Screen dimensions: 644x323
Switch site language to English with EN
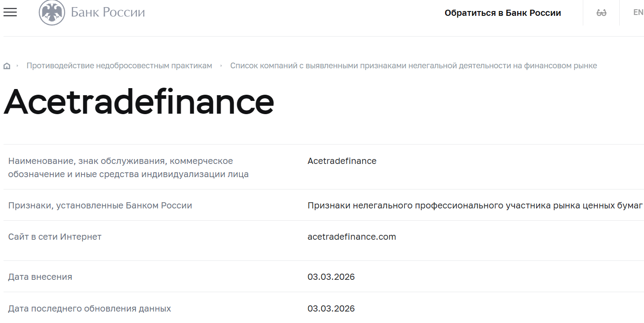pyautogui.click(x=637, y=12)
